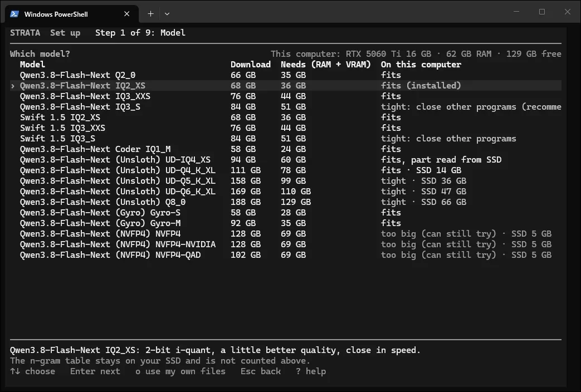Click the PowerShell icon in the tab
Viewport: 581px width, 392px height.
click(14, 14)
